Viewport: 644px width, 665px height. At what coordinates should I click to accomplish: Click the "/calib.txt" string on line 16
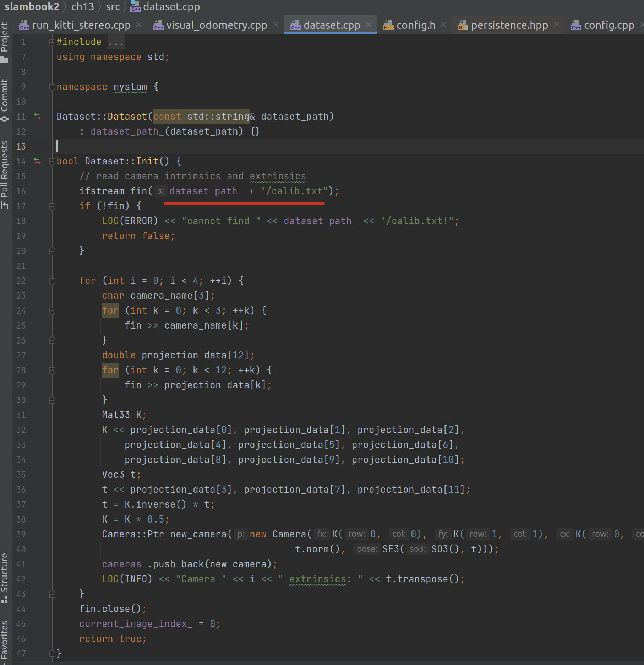[x=295, y=191]
